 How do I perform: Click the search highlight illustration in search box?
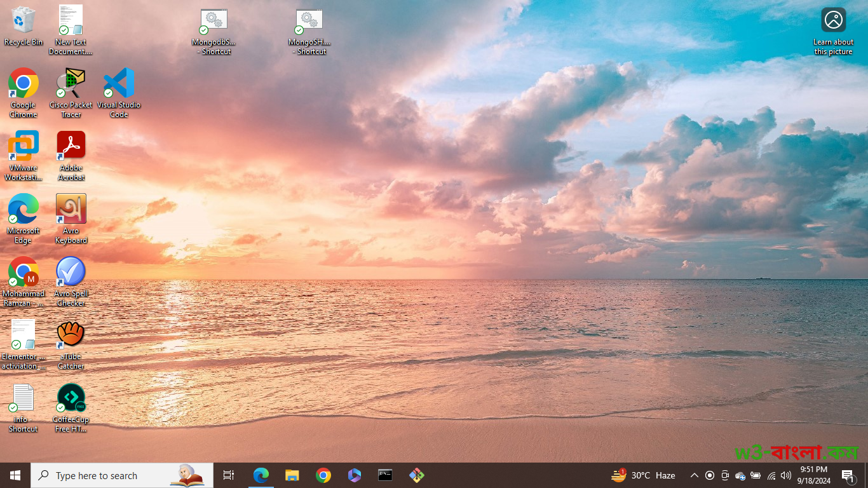click(x=187, y=475)
